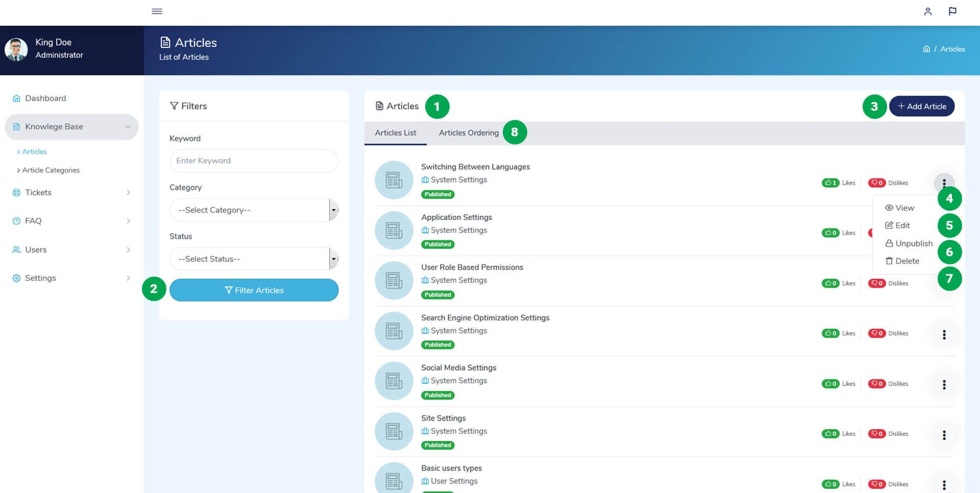
Task: Expand the Tickets sidebar menu
Action: pos(71,192)
